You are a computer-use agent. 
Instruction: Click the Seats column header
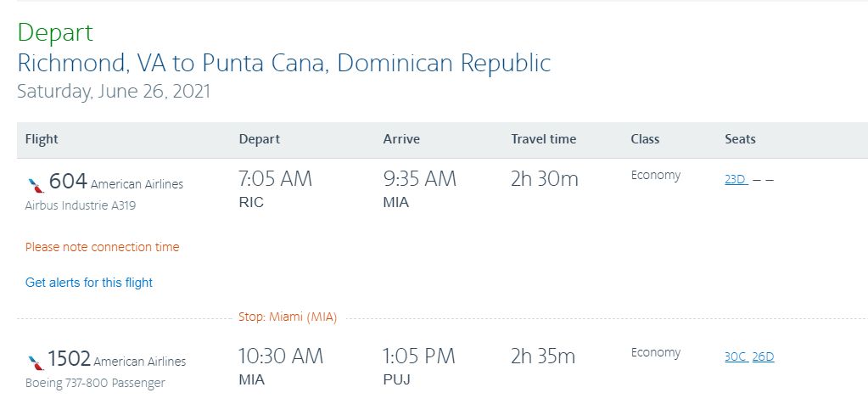pos(740,139)
